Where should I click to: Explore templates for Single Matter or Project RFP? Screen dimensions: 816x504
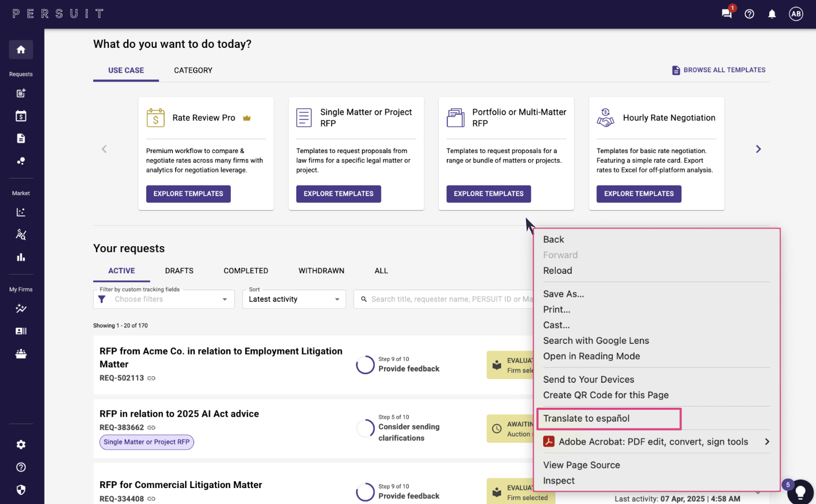point(338,194)
